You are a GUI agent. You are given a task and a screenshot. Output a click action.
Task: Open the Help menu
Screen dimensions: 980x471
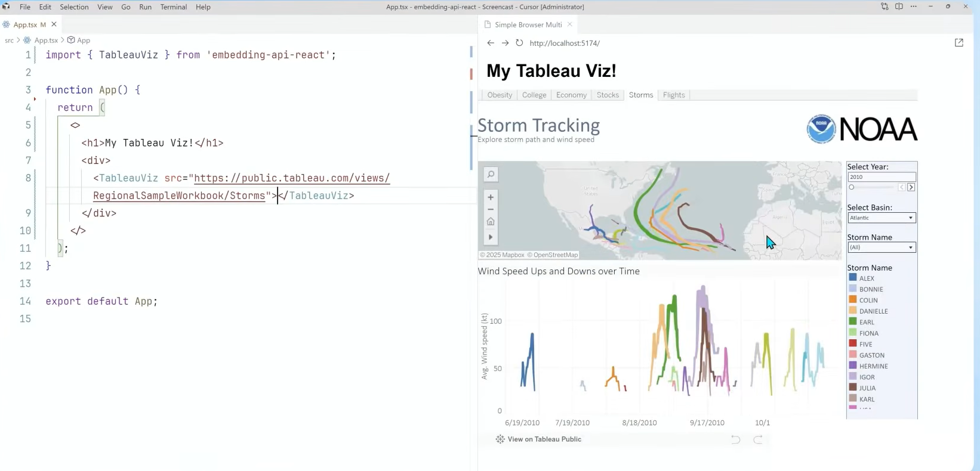[203, 7]
